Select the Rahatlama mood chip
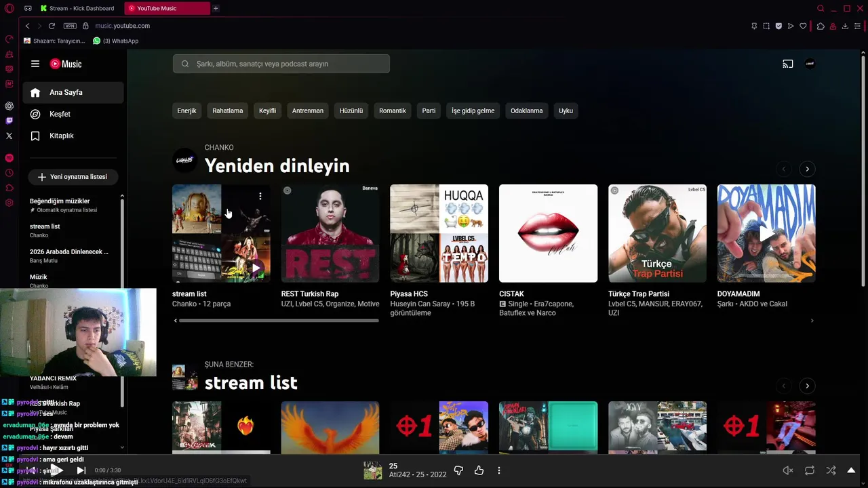 [x=228, y=110]
